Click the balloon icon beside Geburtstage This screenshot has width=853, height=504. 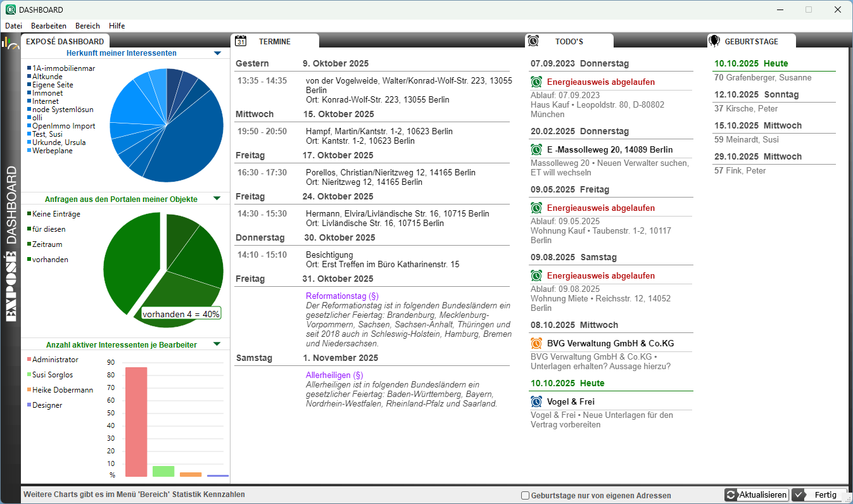(714, 41)
